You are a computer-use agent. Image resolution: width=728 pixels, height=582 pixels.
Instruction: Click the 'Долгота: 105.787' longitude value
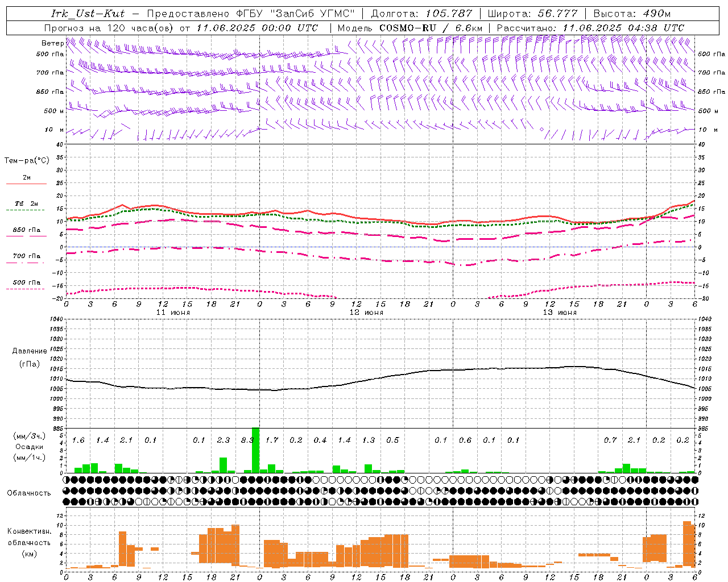[421, 14]
